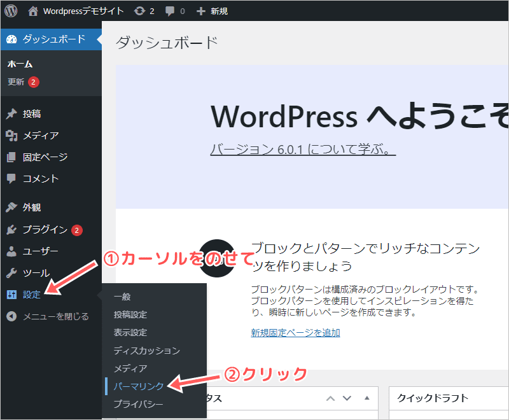Viewport: 509px width, 420px height.
Task: Open 投稿 (Posts) in the sidebar
Action: coord(32,114)
